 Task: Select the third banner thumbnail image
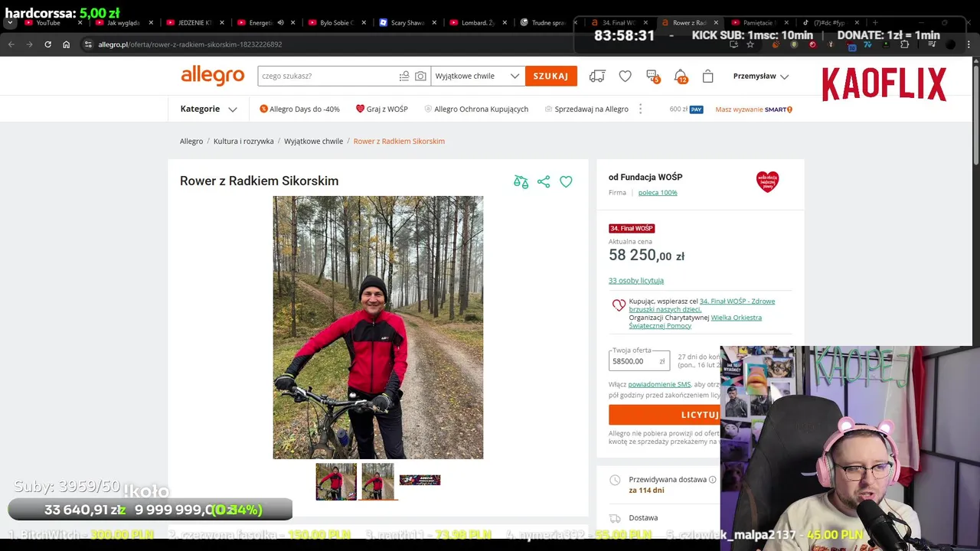pyautogui.click(x=420, y=480)
